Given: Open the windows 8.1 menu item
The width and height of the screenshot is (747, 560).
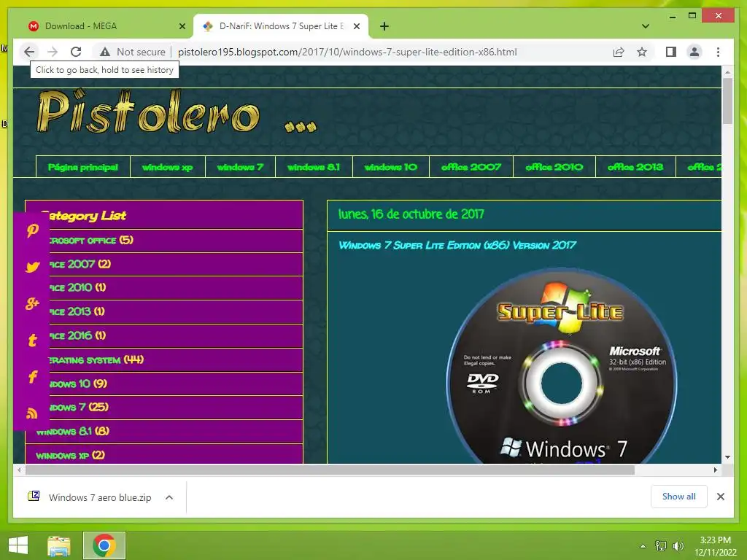Looking at the screenshot, I should tap(314, 167).
